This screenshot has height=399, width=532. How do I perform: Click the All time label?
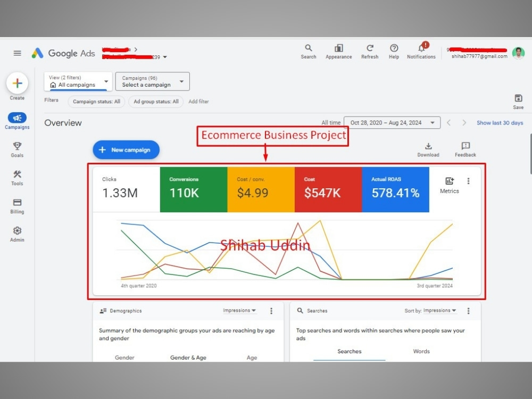tap(331, 123)
